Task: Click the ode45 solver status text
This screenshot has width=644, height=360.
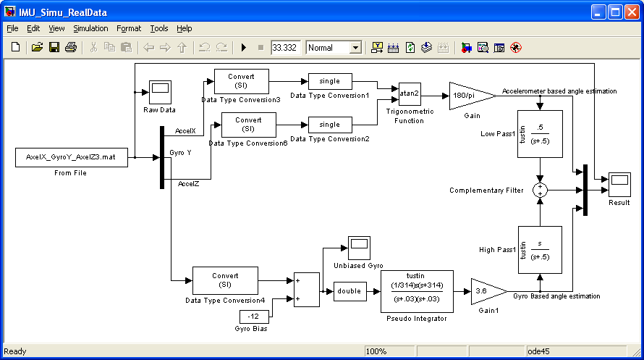Action: pos(538,351)
